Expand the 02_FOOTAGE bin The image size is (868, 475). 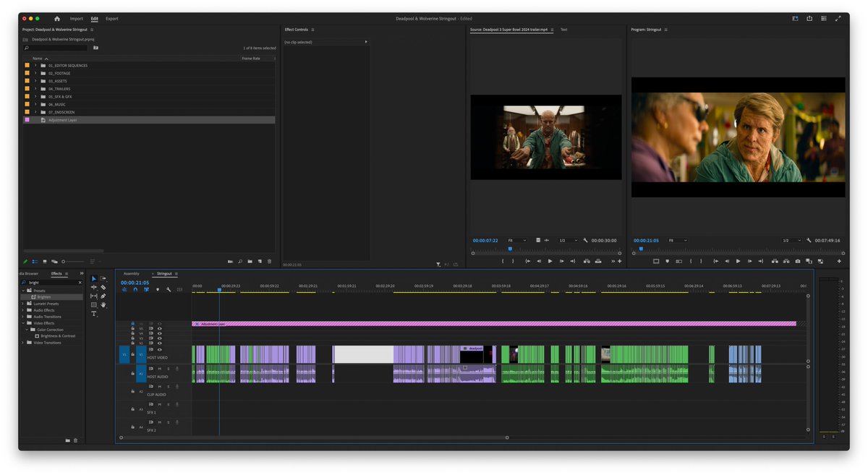(35, 73)
